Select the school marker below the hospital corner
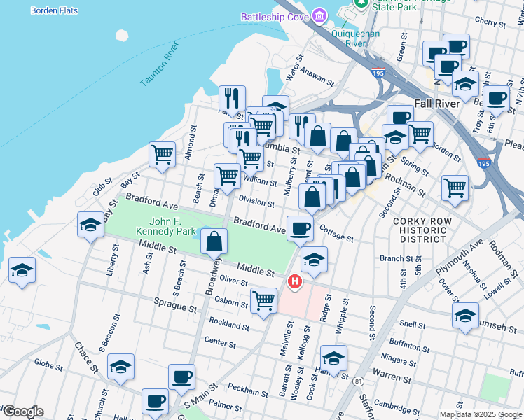The height and width of the screenshot is (420, 524). [314, 259]
